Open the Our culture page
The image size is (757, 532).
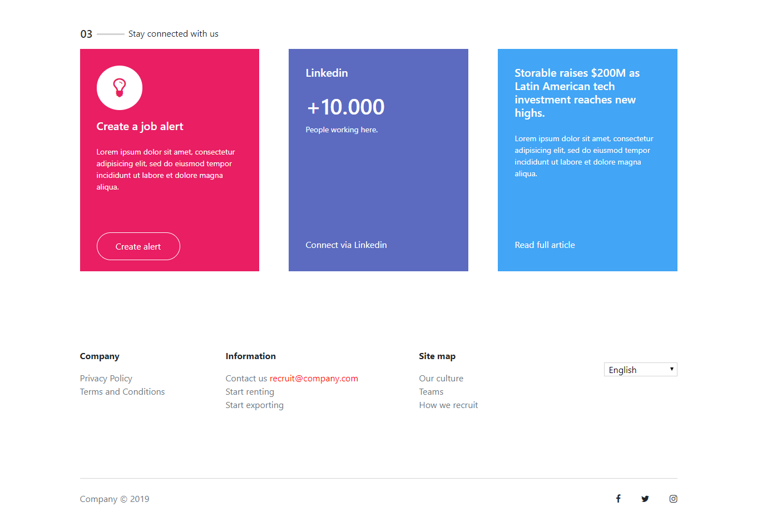[441, 378]
